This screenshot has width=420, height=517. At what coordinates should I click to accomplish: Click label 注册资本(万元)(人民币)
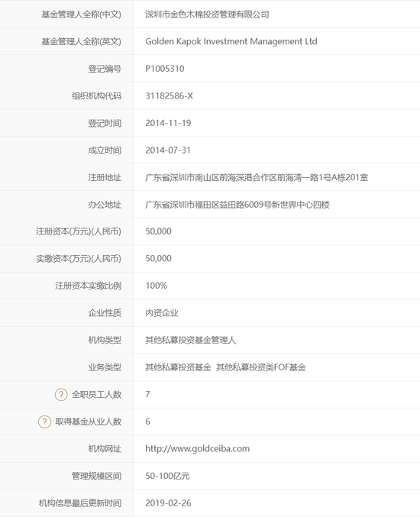pos(79,231)
